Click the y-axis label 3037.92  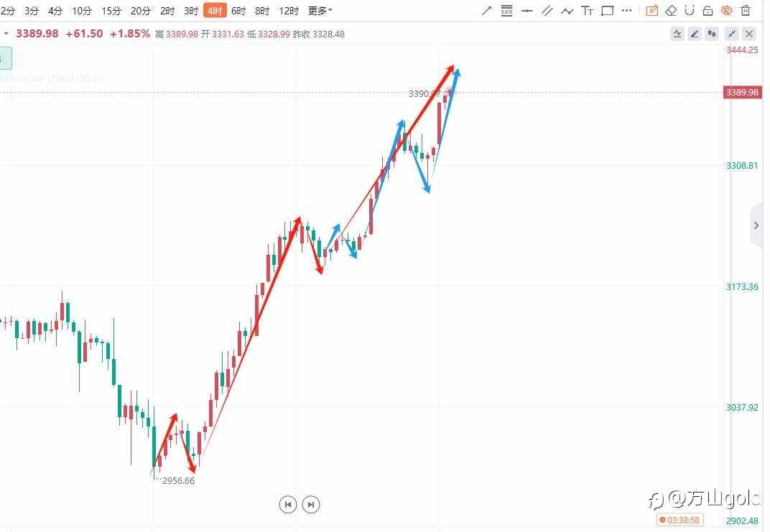tap(742, 407)
